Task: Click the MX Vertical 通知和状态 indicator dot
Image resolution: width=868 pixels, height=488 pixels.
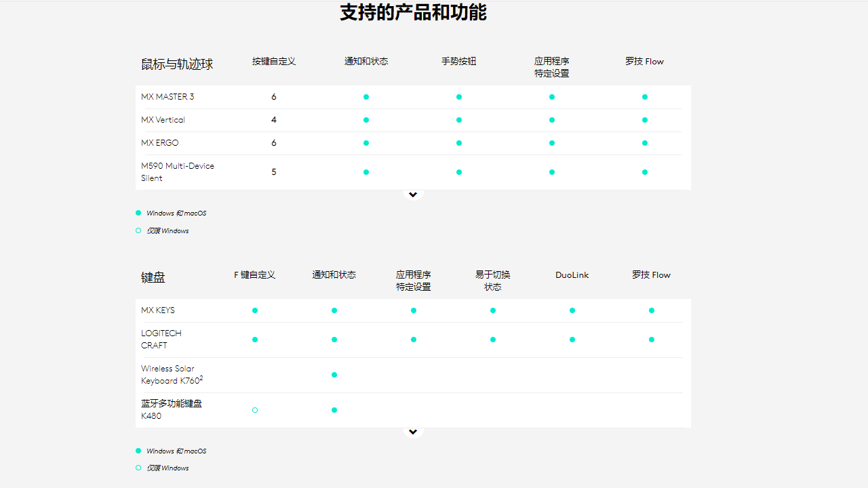Action: [x=366, y=120]
